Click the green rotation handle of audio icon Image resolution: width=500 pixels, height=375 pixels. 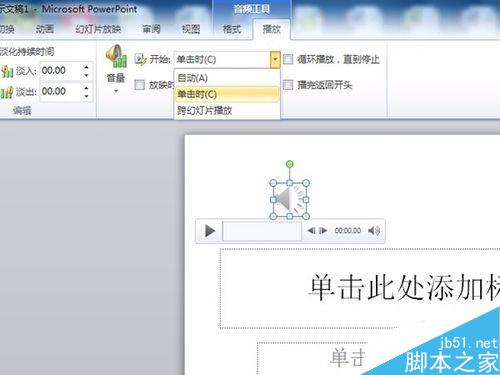pyautogui.click(x=290, y=164)
